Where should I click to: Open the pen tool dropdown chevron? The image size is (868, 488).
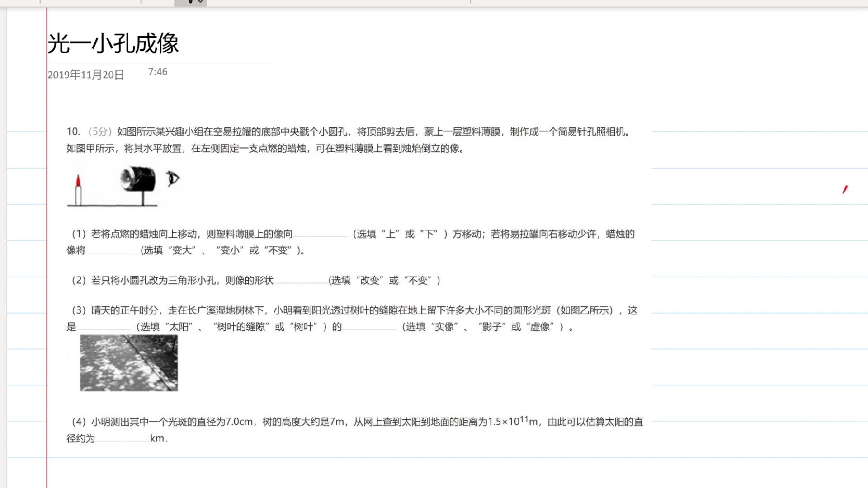(x=201, y=2)
